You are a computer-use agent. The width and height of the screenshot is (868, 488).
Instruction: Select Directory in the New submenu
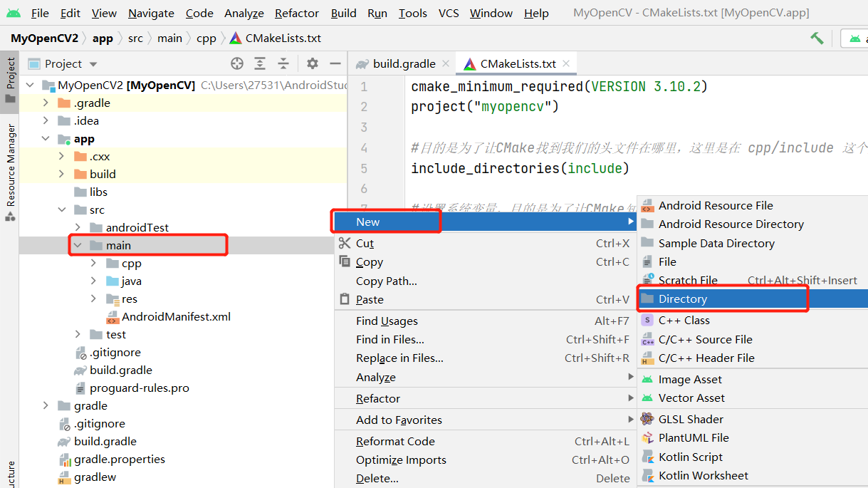tap(753, 298)
